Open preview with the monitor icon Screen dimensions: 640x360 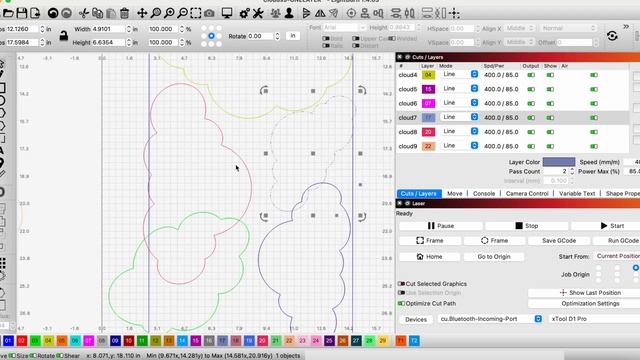coord(227,13)
